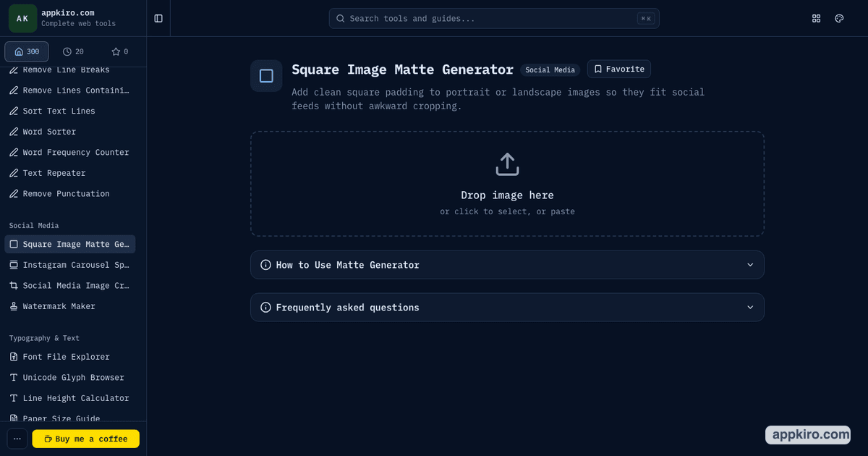Image resolution: width=868 pixels, height=456 pixels.
Task: Open Unicode Glyph Browser tool
Action: tap(70, 377)
